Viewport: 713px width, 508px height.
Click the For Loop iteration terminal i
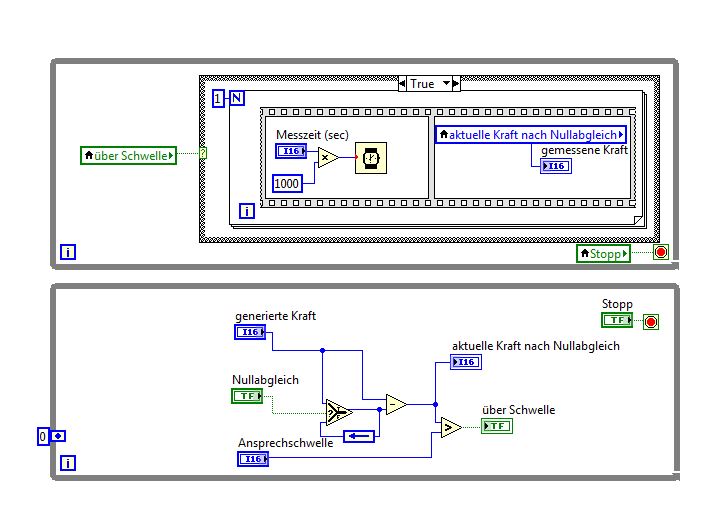tap(246, 211)
